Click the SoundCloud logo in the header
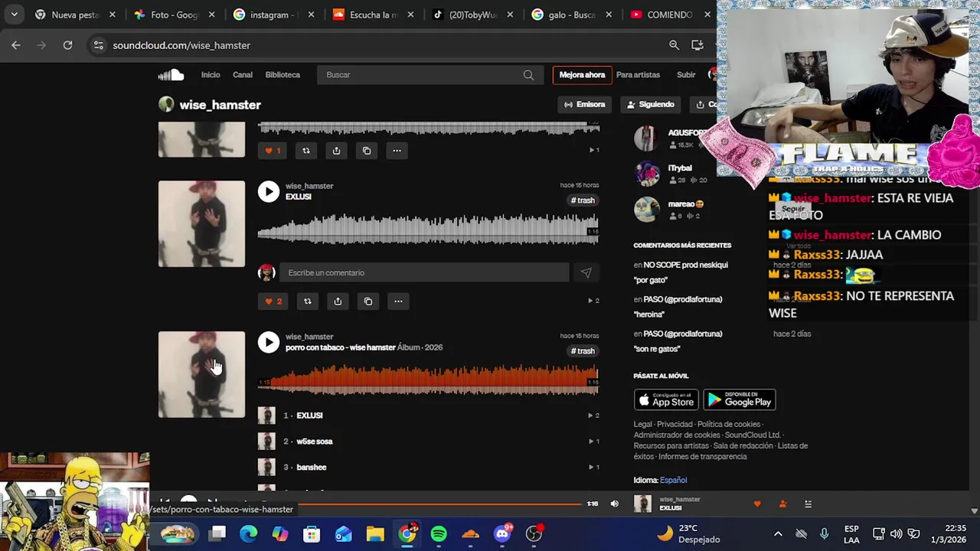This screenshot has height=551, width=980. point(171,74)
